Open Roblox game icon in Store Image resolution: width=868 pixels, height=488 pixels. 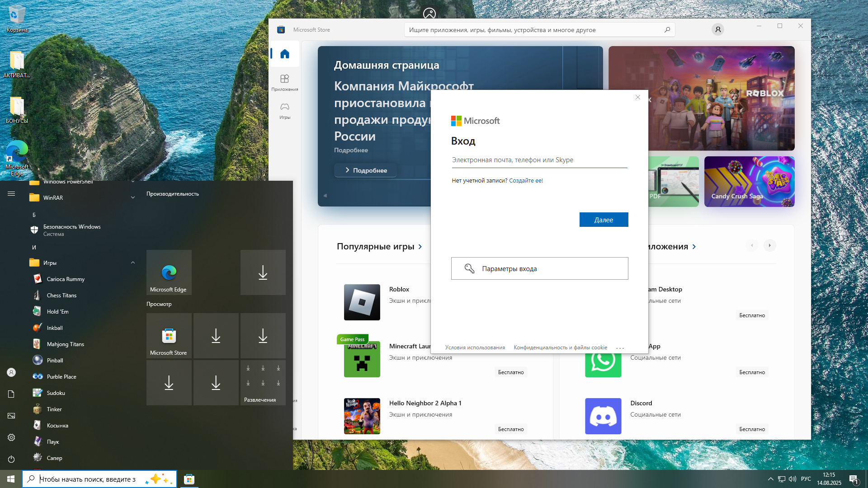(x=362, y=302)
